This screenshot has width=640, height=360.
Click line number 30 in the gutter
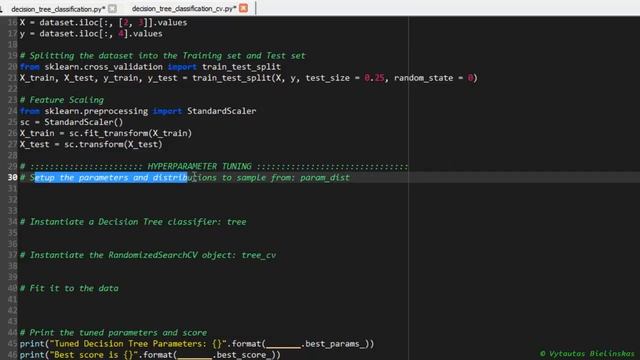12,178
